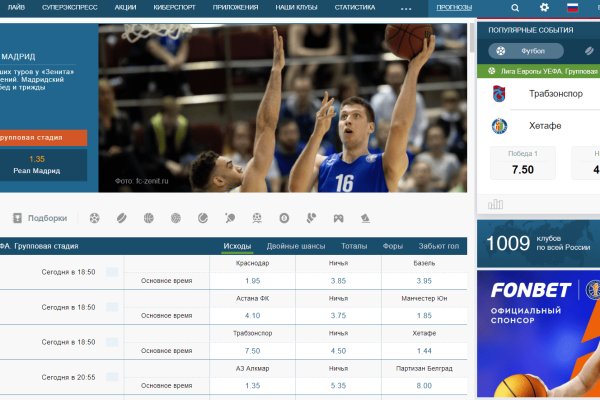
Task: Click the Russian flag language icon
Action: point(573,7)
